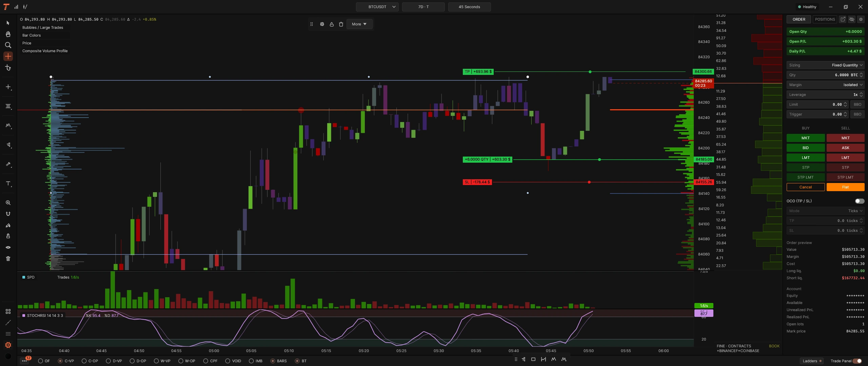Lock drawings with sidebar padlock icon
Image resolution: width=868 pixels, height=366 pixels.
8,236
